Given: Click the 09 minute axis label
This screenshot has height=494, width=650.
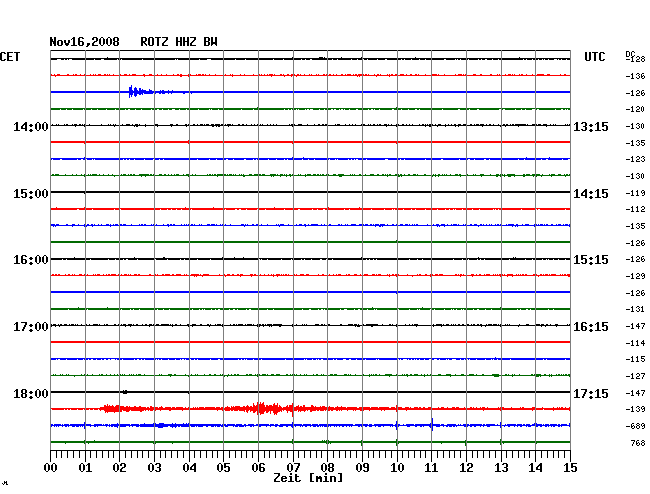Looking at the screenshot, I should point(362,468).
